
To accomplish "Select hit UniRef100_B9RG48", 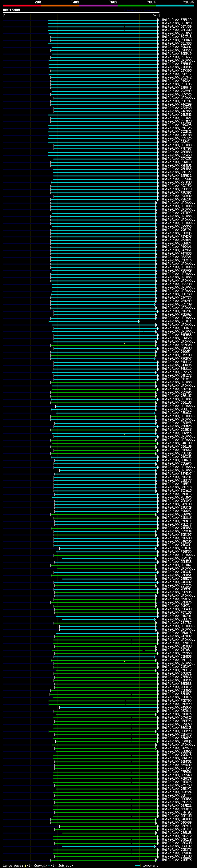I will pos(177,88).
